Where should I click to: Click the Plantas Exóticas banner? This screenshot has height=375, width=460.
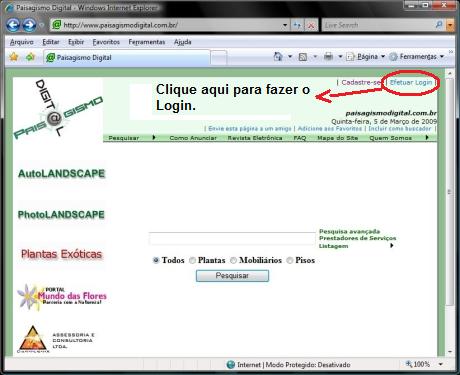click(x=61, y=254)
